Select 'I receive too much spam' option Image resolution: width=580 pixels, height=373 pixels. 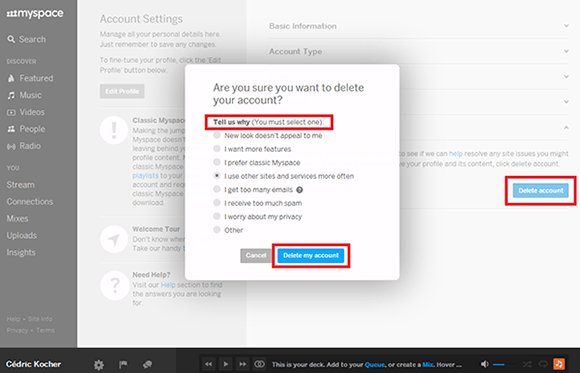(217, 203)
